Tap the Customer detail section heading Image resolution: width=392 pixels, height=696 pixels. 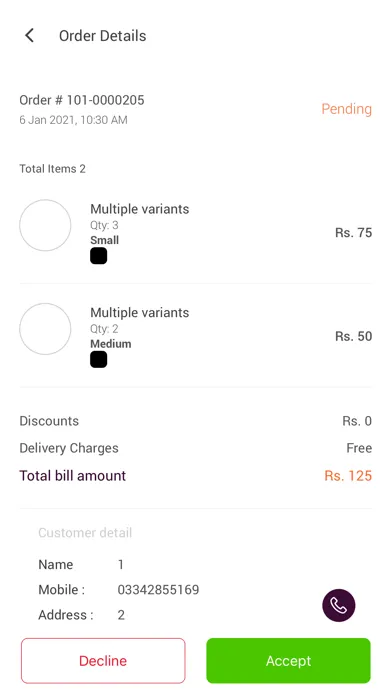tap(85, 533)
